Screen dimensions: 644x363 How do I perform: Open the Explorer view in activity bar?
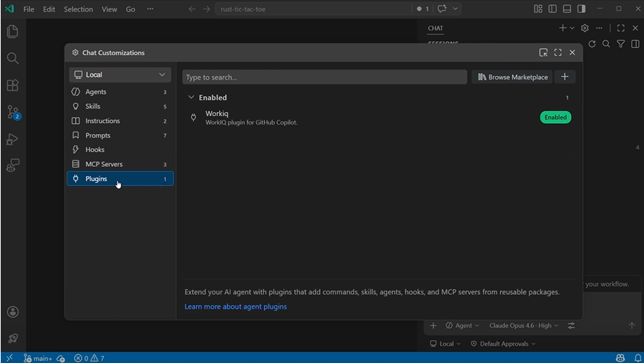(12, 32)
